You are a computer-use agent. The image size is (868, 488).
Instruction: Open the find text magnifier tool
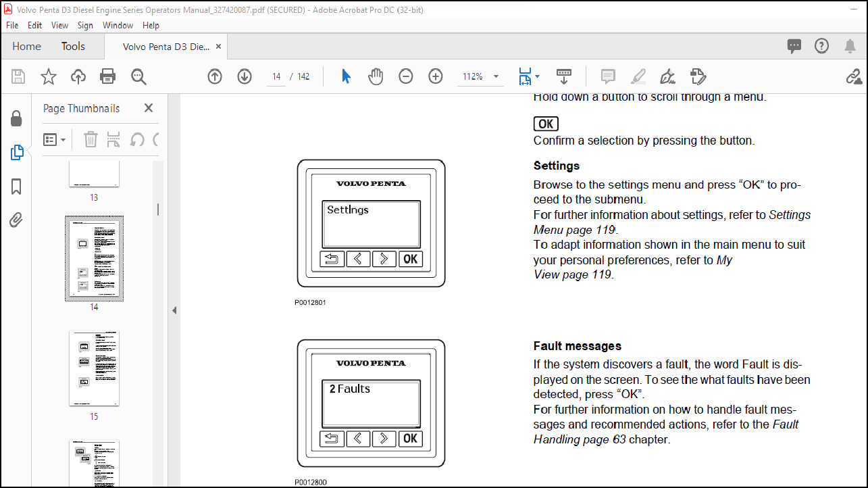tap(138, 76)
